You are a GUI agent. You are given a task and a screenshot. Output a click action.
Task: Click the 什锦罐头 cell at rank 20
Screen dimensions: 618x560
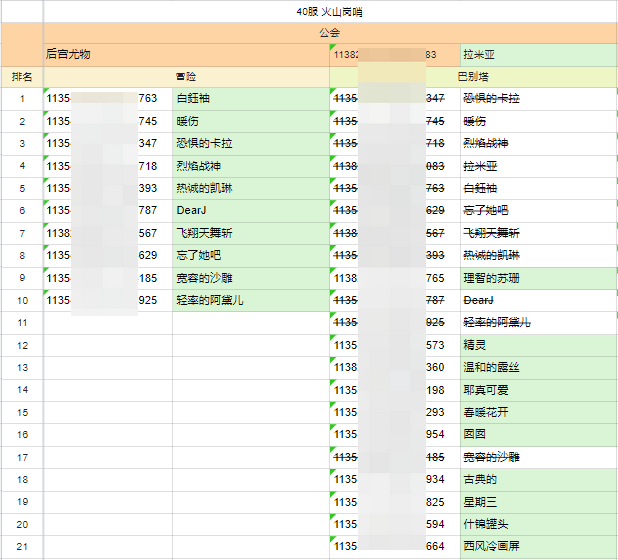(x=538, y=524)
